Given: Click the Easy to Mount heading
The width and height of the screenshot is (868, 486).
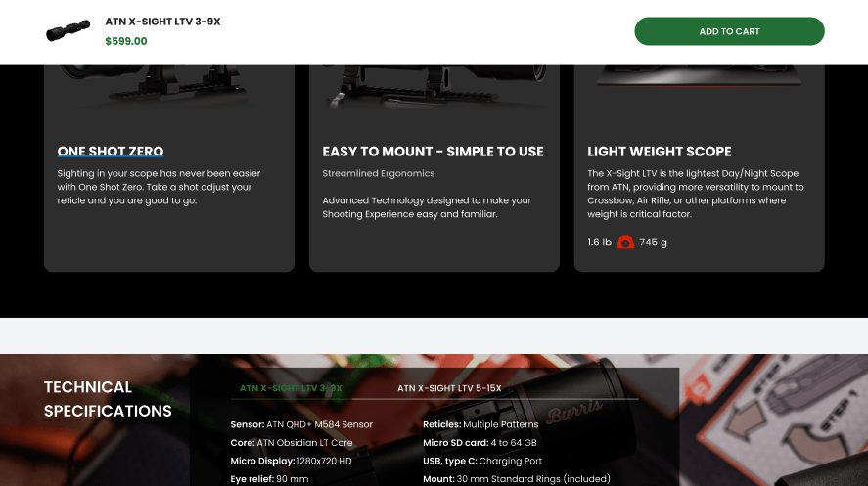Looking at the screenshot, I should point(433,152).
